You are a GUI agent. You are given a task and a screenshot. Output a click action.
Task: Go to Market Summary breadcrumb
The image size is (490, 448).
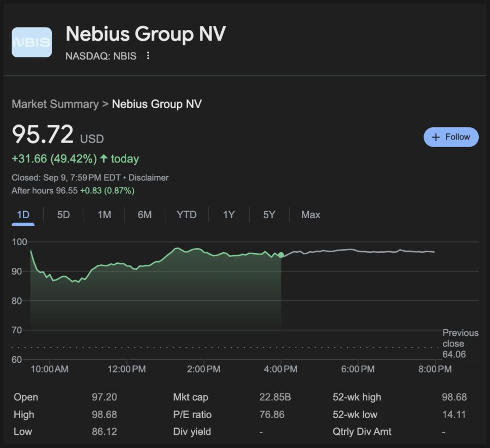(55, 104)
